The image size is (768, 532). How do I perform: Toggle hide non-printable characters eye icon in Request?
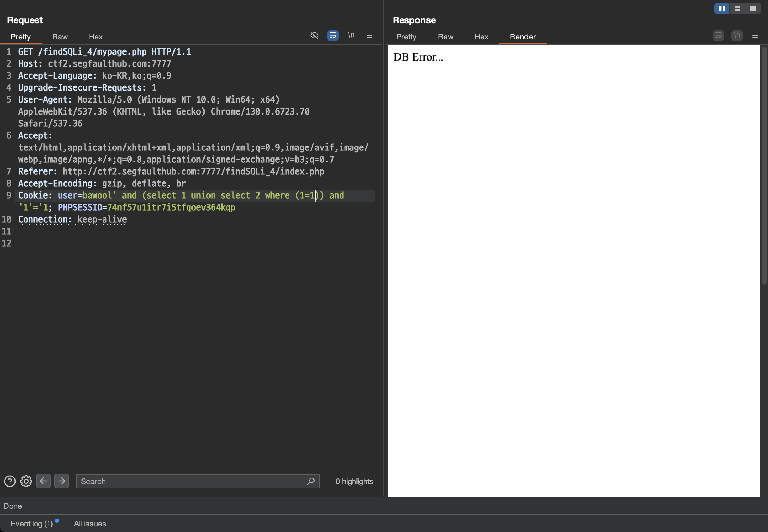click(314, 36)
